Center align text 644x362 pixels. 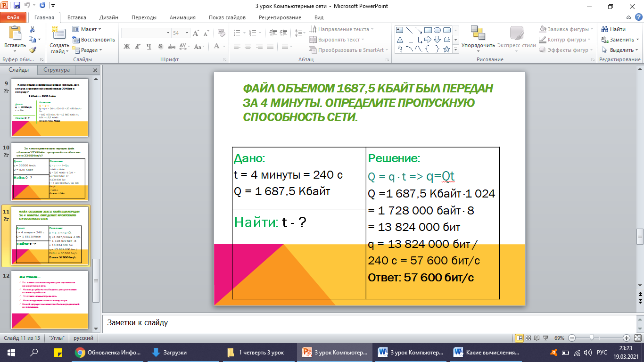click(248, 46)
